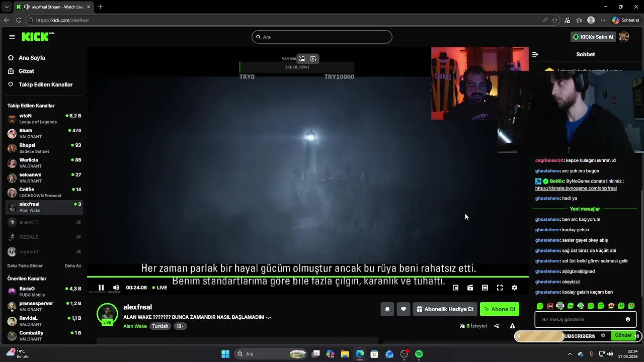Enter fullscreen mode
This screenshot has width=644, height=362.
coord(500,288)
